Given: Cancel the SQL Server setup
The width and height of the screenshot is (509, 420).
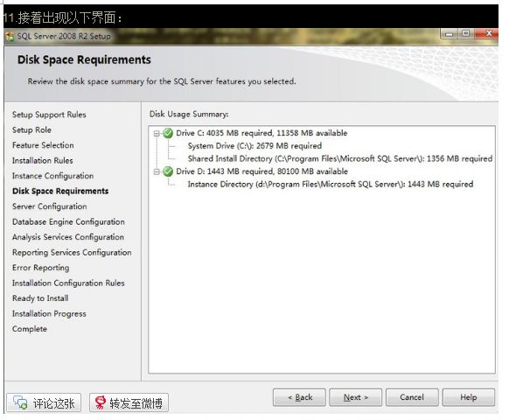Looking at the screenshot, I should [x=412, y=397].
